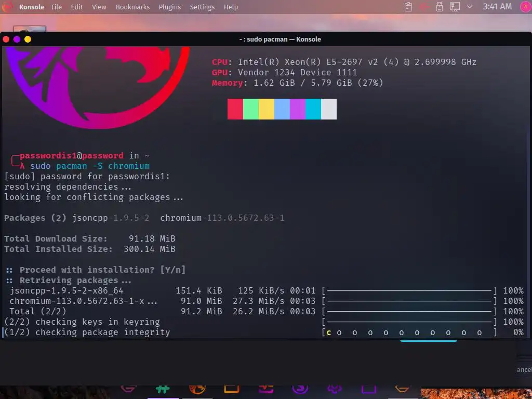This screenshot has width=532, height=399.
Task: Click the red color block in the palette
Action: click(x=235, y=109)
